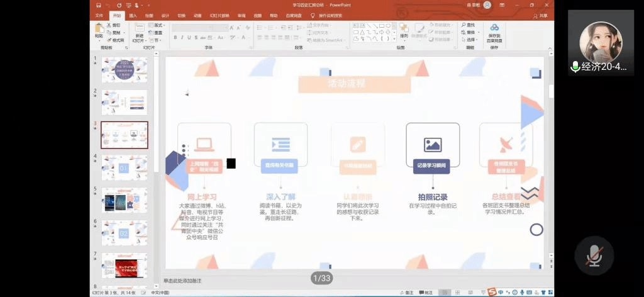Click the muted microphone icon

(x=594, y=256)
